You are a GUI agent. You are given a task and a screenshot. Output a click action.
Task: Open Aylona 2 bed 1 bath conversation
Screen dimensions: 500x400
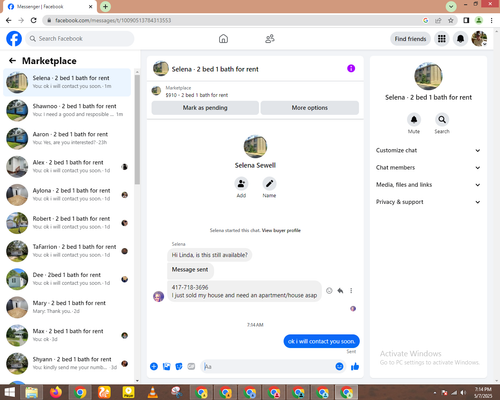(67, 195)
